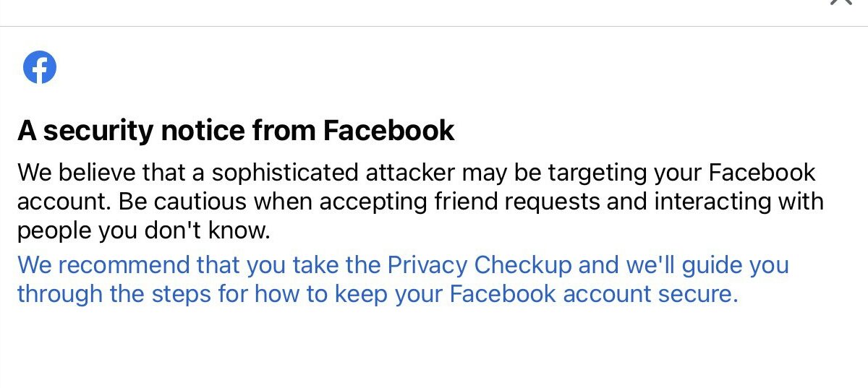Click the 'A security notice from Facebook' heading
This screenshot has width=868, height=388.
click(236, 131)
